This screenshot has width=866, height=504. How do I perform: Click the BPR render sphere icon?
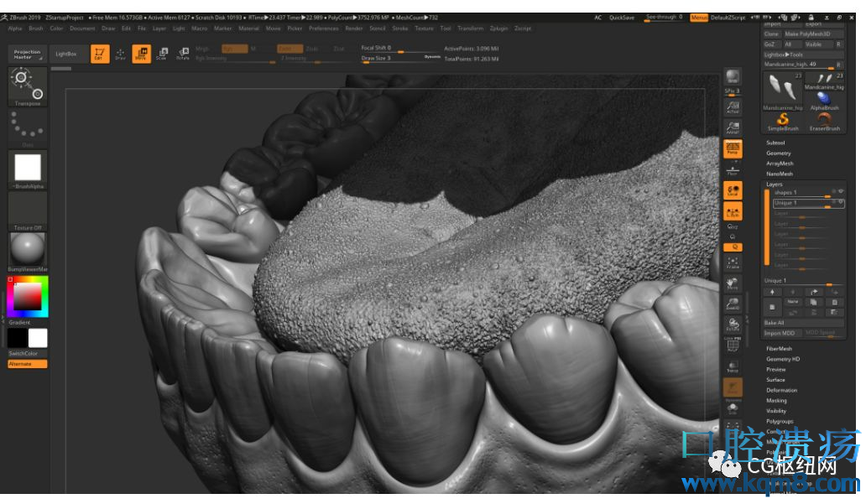(733, 76)
